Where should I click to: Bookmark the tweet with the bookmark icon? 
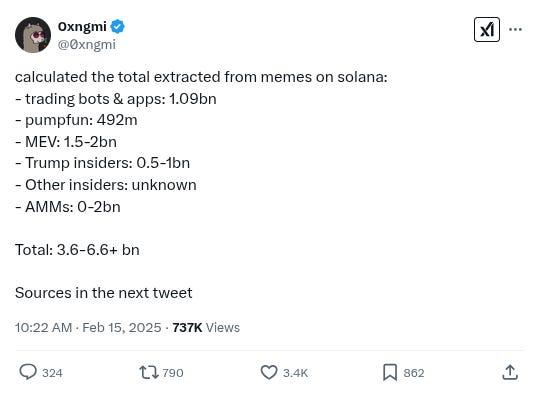pos(390,372)
